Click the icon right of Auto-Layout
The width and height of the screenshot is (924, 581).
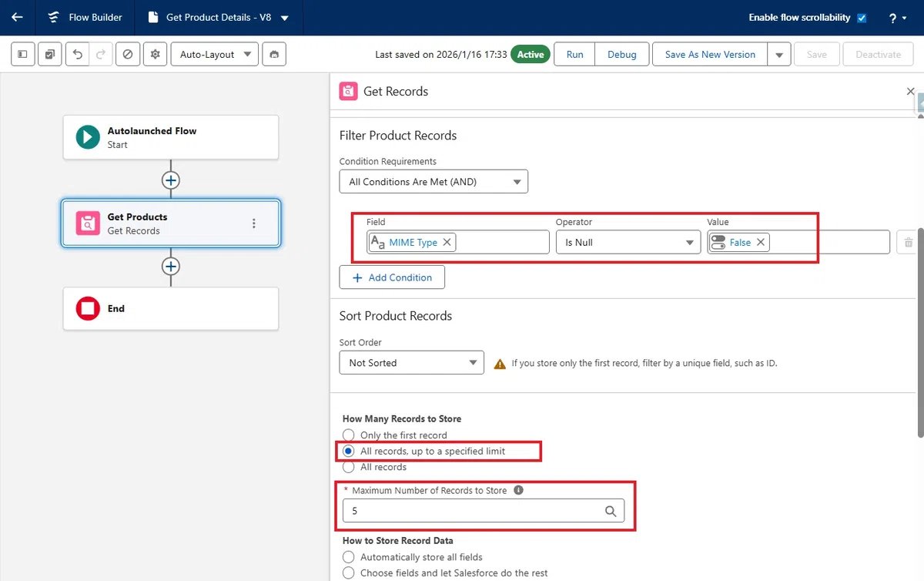pos(274,55)
